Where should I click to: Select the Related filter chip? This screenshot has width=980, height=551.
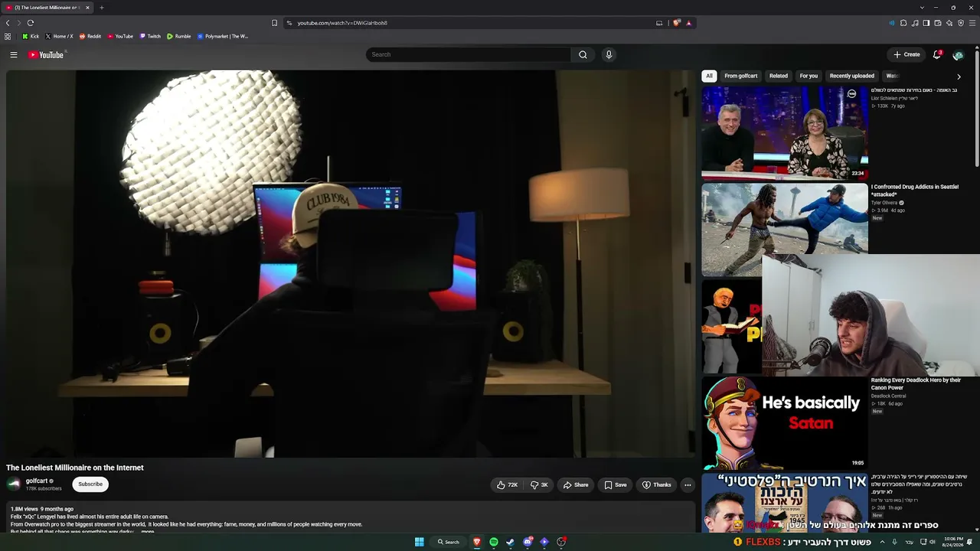779,76
